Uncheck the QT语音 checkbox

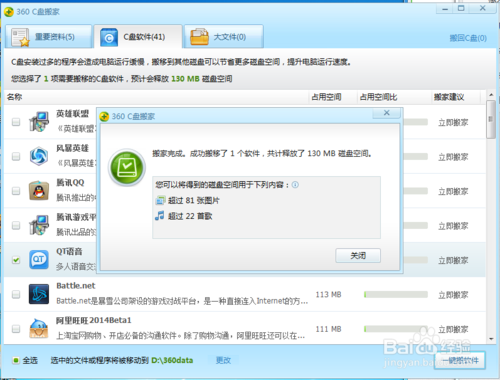pyautogui.click(x=16, y=260)
